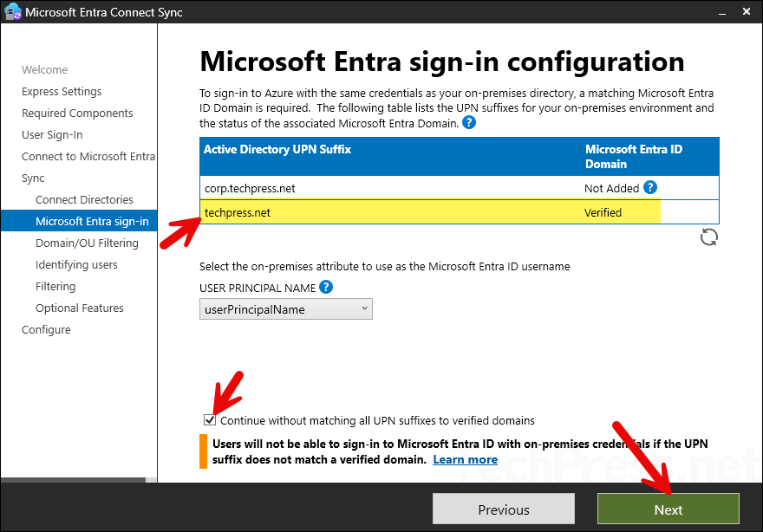
Task: Select the Filtering step in the sidebar
Action: click(x=55, y=286)
